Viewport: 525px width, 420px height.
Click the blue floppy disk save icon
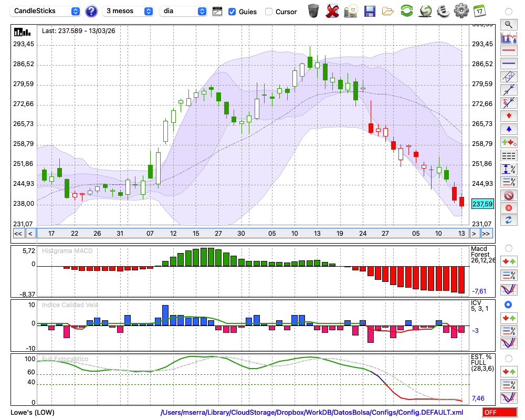click(370, 11)
